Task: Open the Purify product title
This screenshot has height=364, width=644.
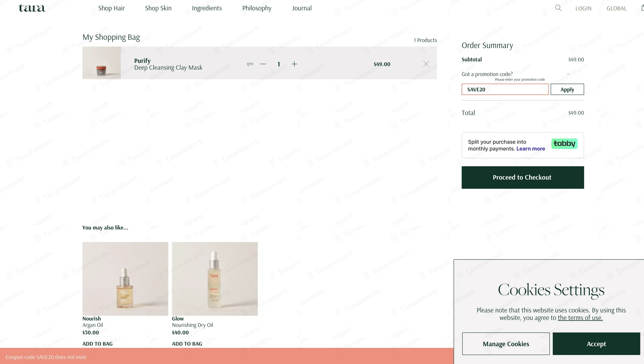Action: pos(142,60)
